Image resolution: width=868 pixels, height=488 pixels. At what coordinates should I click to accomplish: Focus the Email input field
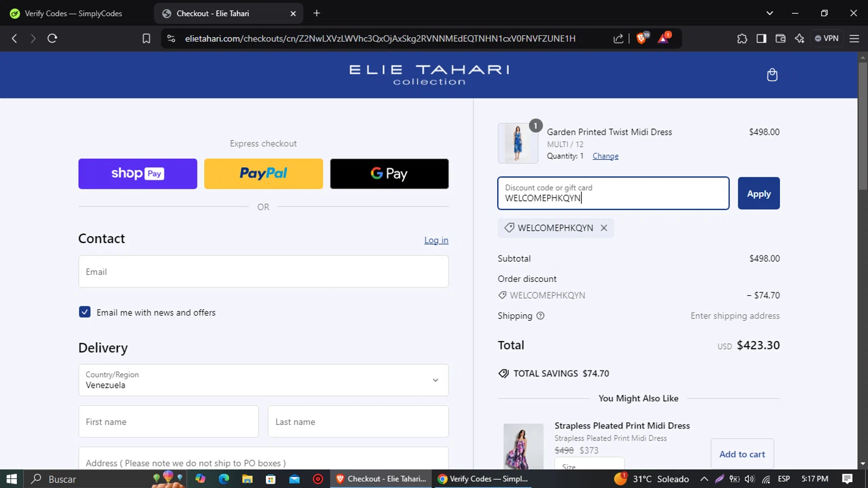[x=263, y=271]
